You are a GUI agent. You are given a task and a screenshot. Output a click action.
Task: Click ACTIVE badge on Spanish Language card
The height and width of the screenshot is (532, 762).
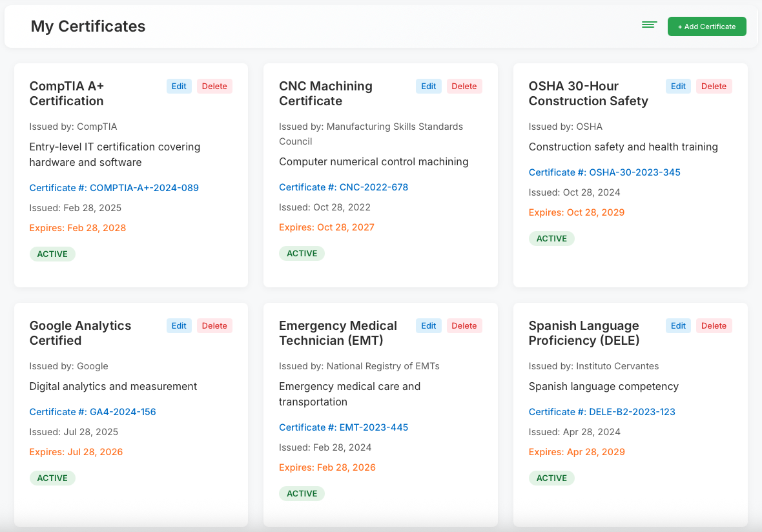click(551, 478)
